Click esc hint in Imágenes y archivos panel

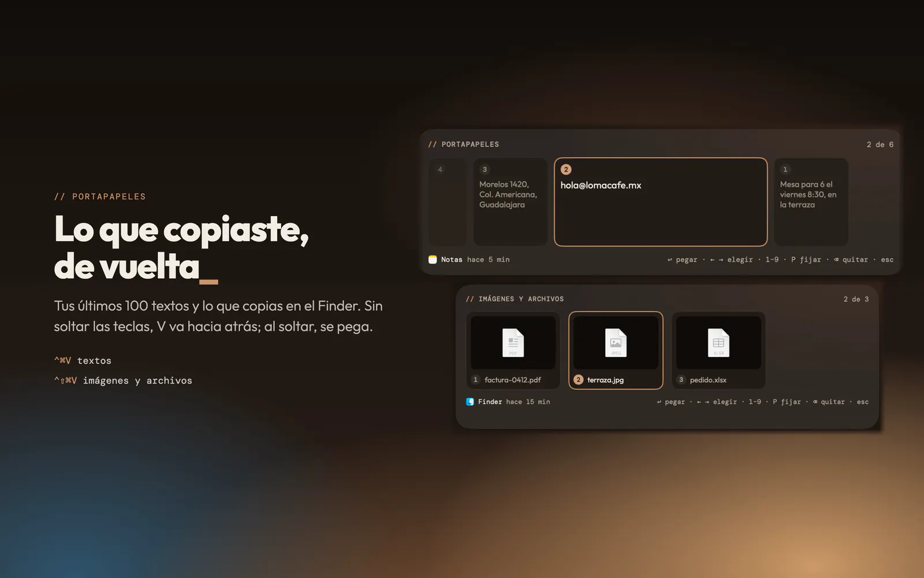[863, 402]
